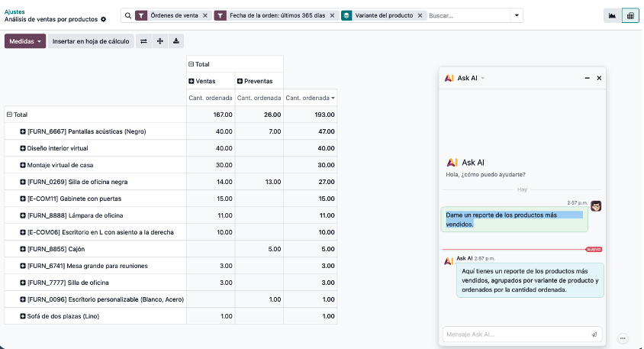Viewport: 644px width, 349px height.
Task: Click the expand all arrows icon
Action: (160, 41)
